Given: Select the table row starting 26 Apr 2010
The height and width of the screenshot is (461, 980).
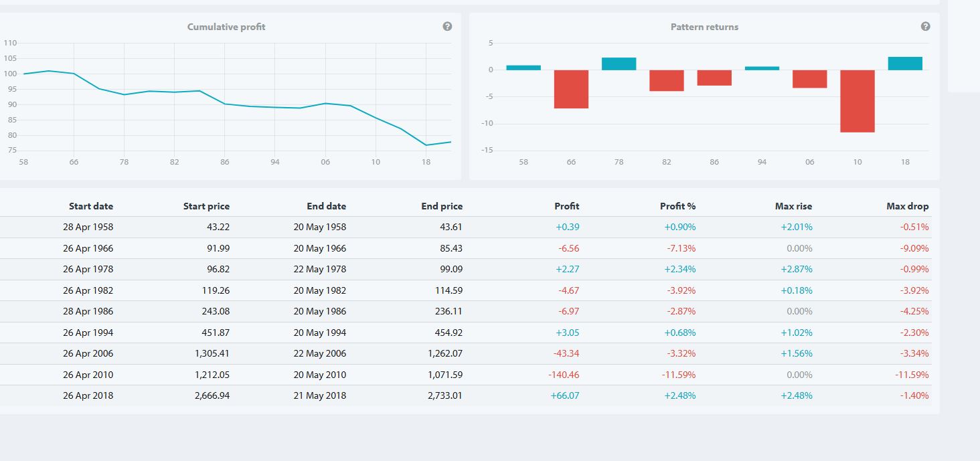Looking at the screenshot, I should point(469,375).
